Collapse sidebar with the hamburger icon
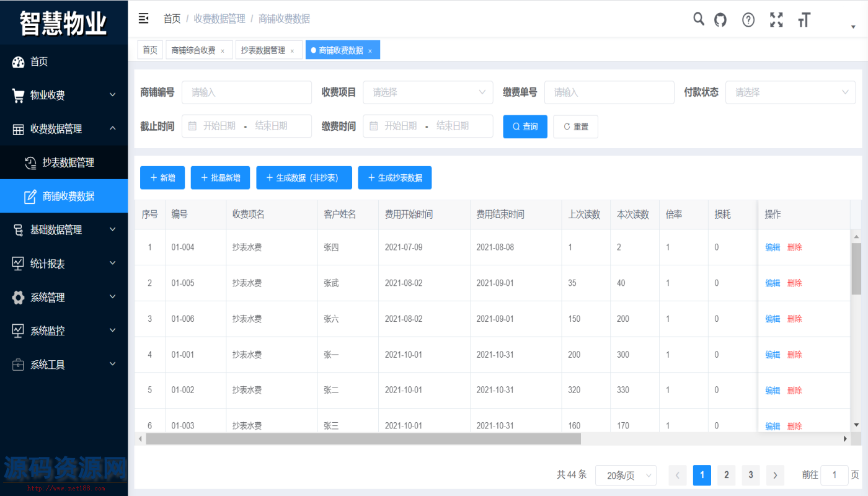 [143, 19]
